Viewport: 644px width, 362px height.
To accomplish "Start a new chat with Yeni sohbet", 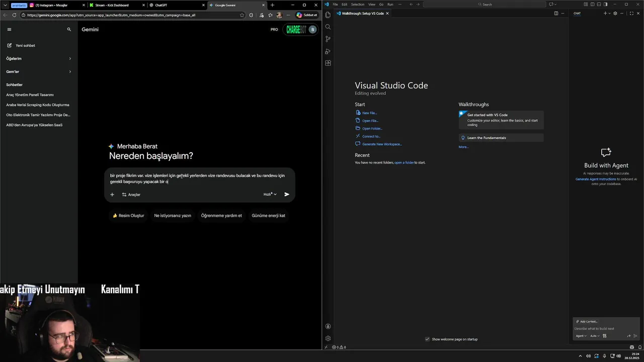I will coord(21,45).
